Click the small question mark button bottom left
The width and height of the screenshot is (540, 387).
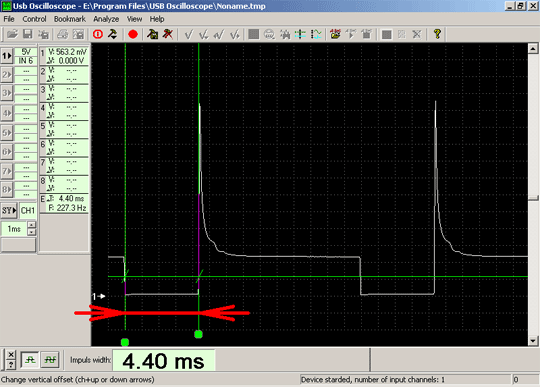[11, 365]
